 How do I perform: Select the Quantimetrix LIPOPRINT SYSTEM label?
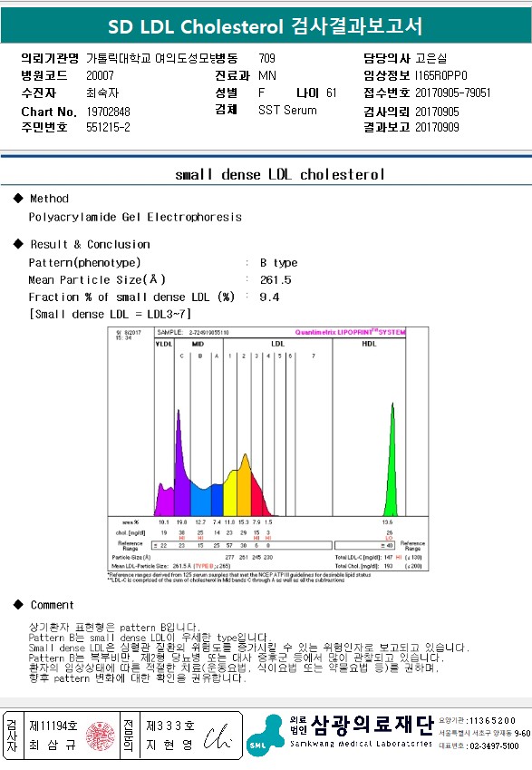[350, 333]
